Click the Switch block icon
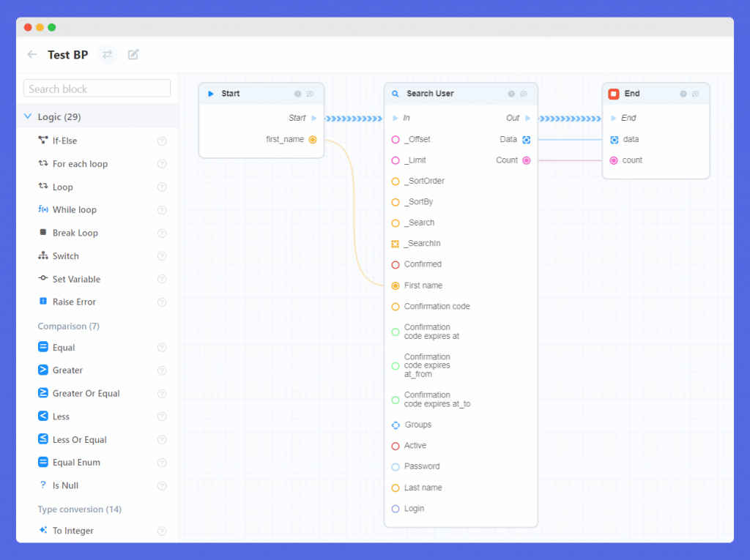The width and height of the screenshot is (750, 560). coord(43,255)
